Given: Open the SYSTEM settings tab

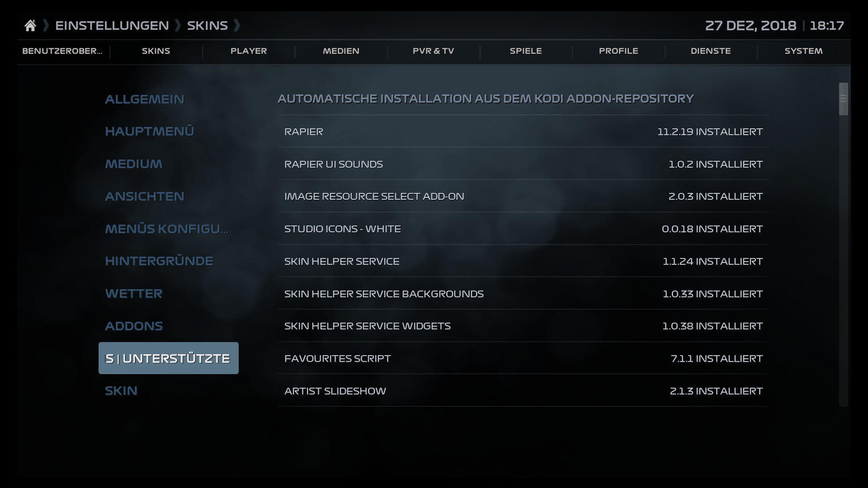Looking at the screenshot, I should tap(803, 51).
